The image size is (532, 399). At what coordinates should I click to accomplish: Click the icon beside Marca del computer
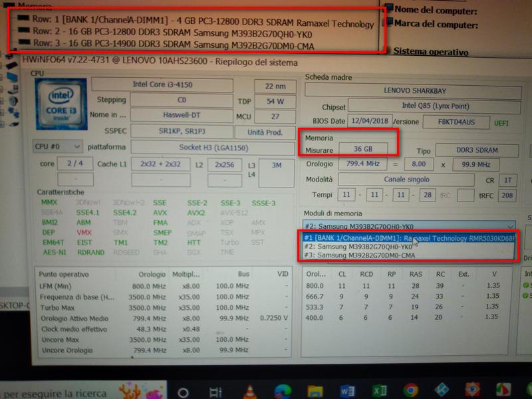tap(388, 23)
